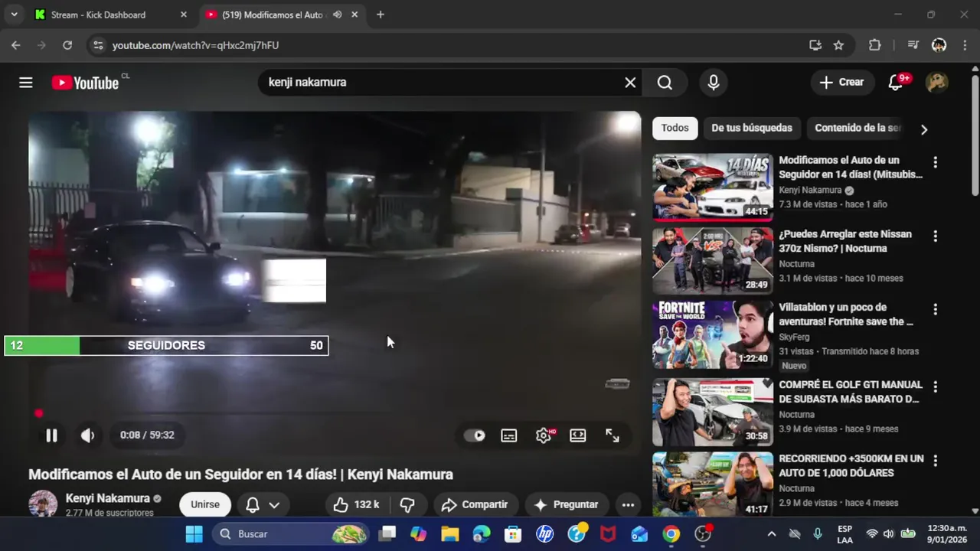Open the account avatar menu
980x551 pixels.
pyautogui.click(x=937, y=83)
